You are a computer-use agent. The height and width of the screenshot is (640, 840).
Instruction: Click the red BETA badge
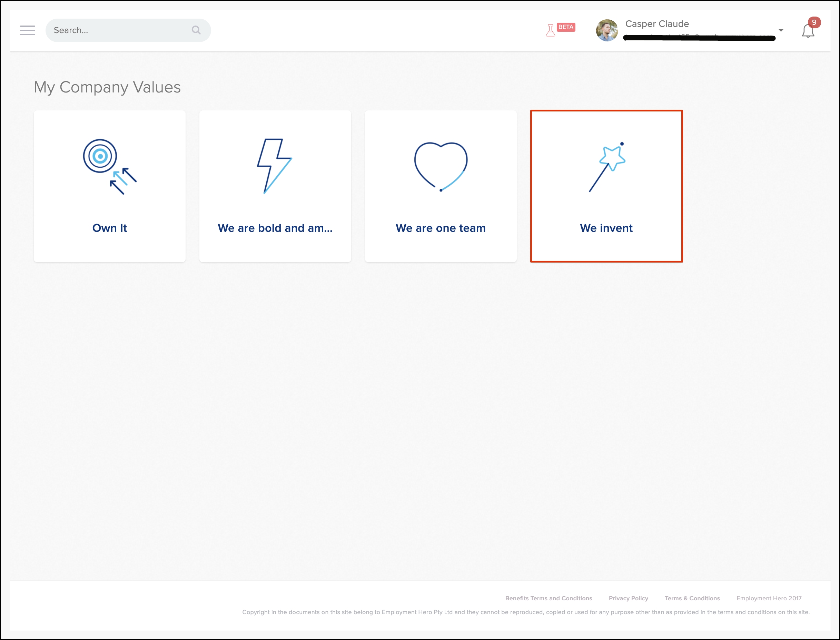[566, 27]
